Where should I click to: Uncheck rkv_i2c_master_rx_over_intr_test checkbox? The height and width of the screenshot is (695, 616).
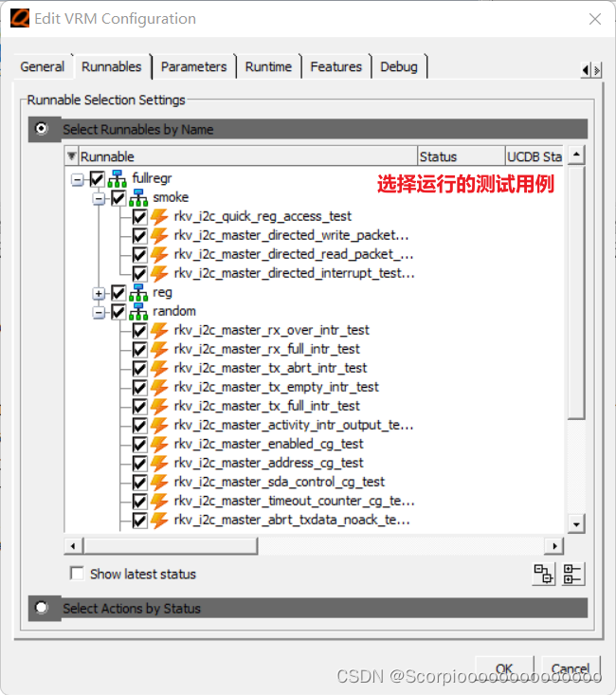(x=139, y=331)
